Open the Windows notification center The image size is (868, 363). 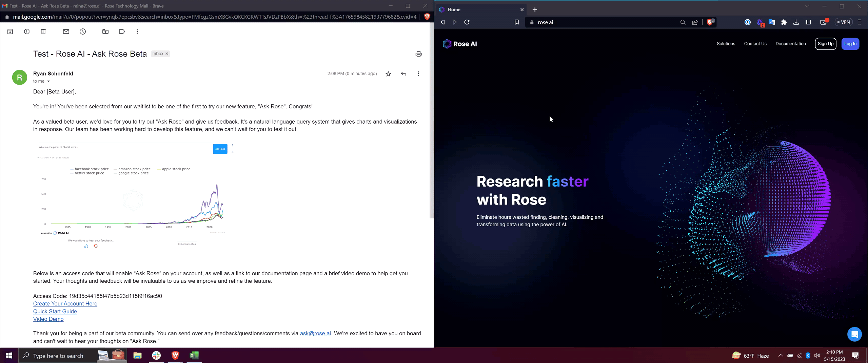(x=855, y=356)
